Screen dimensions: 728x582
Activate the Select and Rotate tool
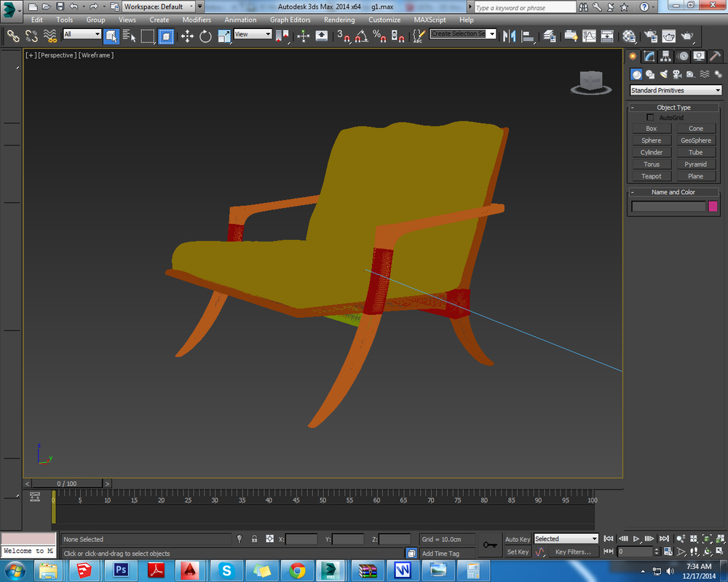click(x=205, y=36)
